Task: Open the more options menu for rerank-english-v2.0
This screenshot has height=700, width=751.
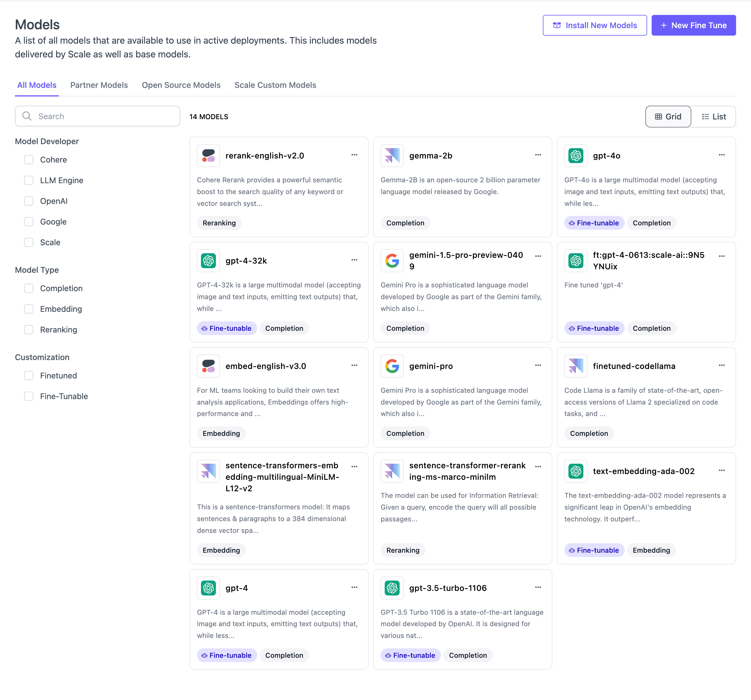Action: point(354,155)
